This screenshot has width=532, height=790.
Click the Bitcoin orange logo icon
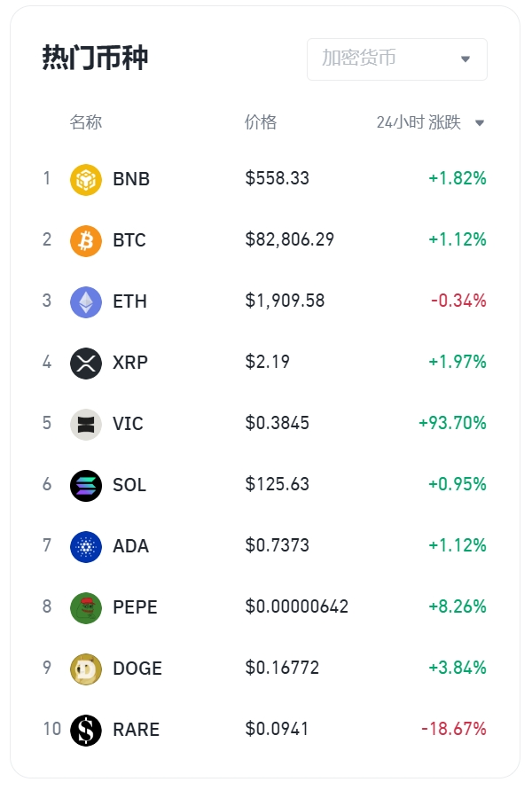86,240
